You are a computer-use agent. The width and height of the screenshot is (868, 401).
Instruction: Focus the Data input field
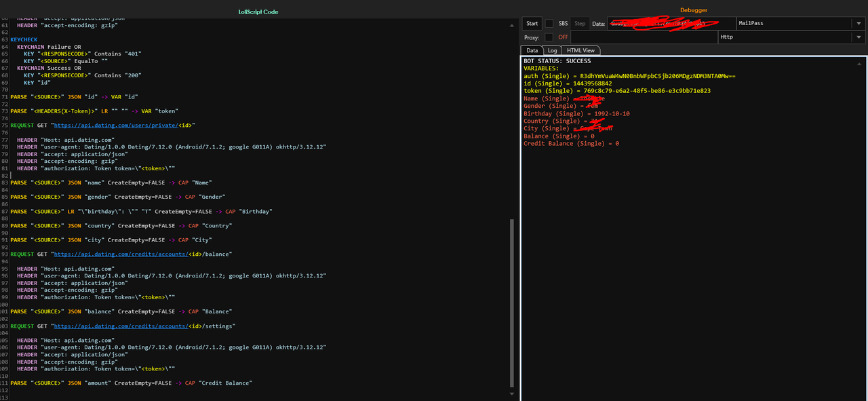point(671,23)
